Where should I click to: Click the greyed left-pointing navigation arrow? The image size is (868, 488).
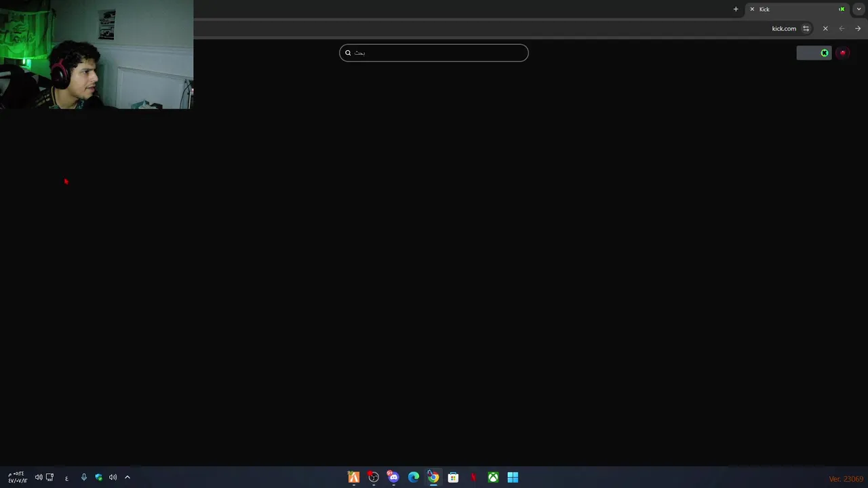[x=842, y=28]
